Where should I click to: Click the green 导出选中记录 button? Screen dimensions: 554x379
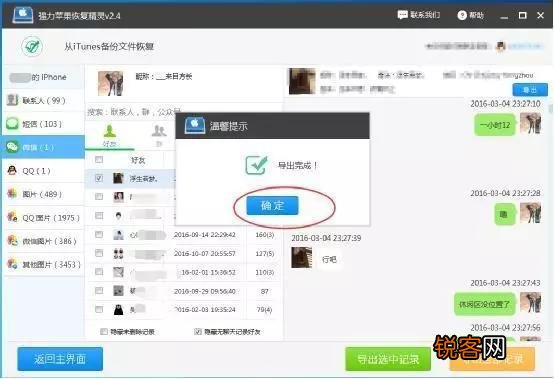pyautogui.click(x=388, y=359)
